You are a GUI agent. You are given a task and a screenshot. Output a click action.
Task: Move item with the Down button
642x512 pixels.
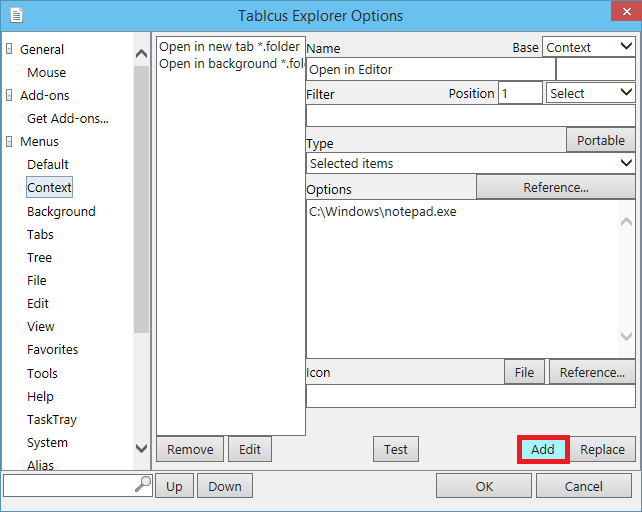pyautogui.click(x=225, y=486)
